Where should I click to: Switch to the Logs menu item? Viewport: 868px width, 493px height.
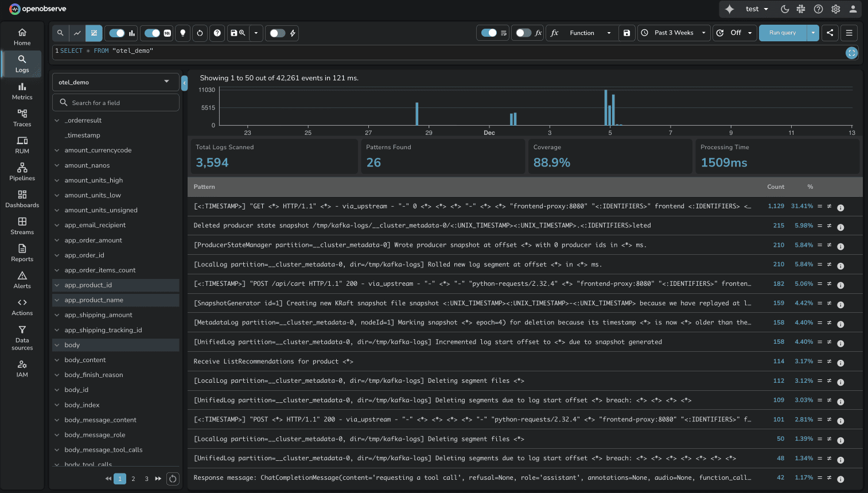22,64
